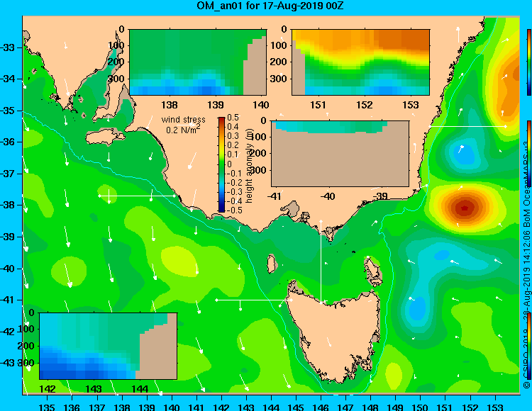The height and width of the screenshot is (411, 532).
Task: Click the wind stress reference arrow in legend
Action: click(x=186, y=125)
